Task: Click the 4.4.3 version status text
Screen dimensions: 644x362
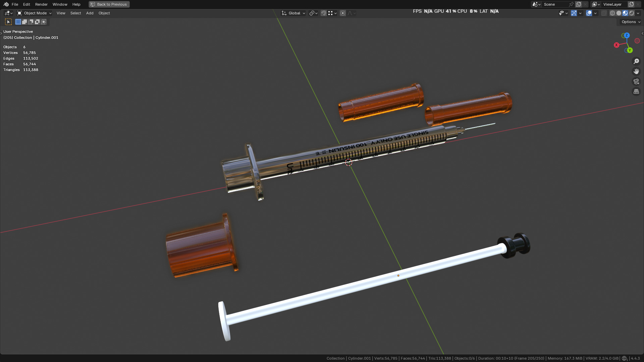Action: 635,358
